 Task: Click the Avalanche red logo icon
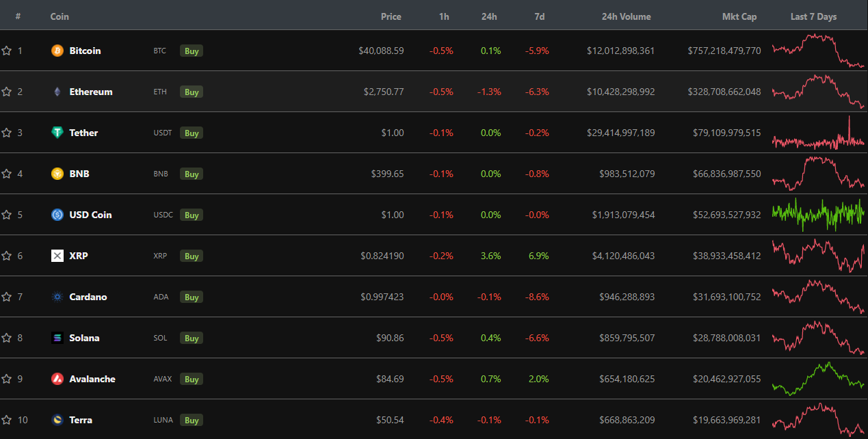57,379
